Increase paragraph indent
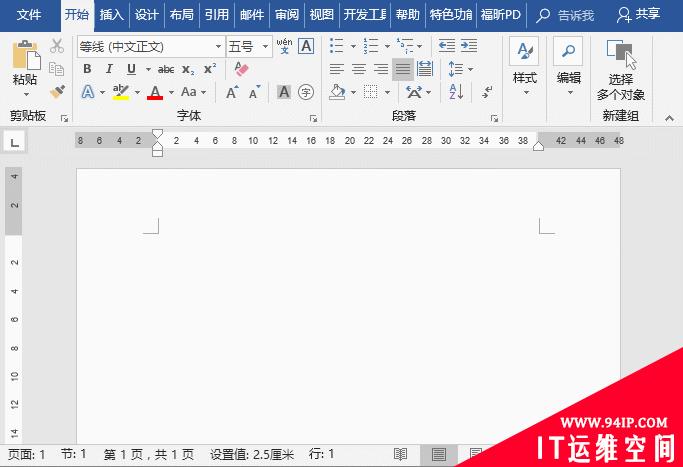This screenshot has width=683, height=467. point(469,46)
